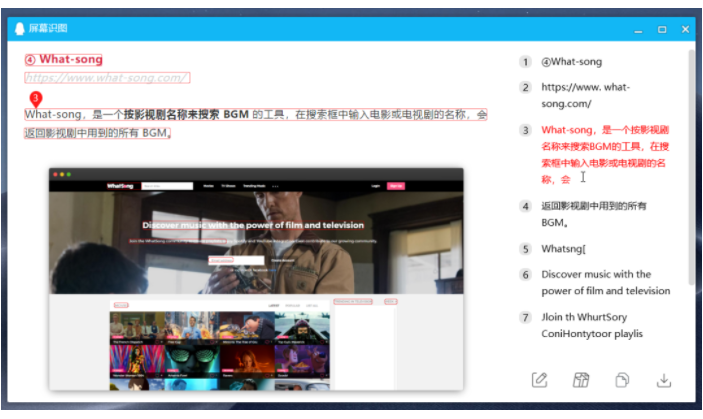Select result row 'Jloin th WhurtSory'

(592, 325)
